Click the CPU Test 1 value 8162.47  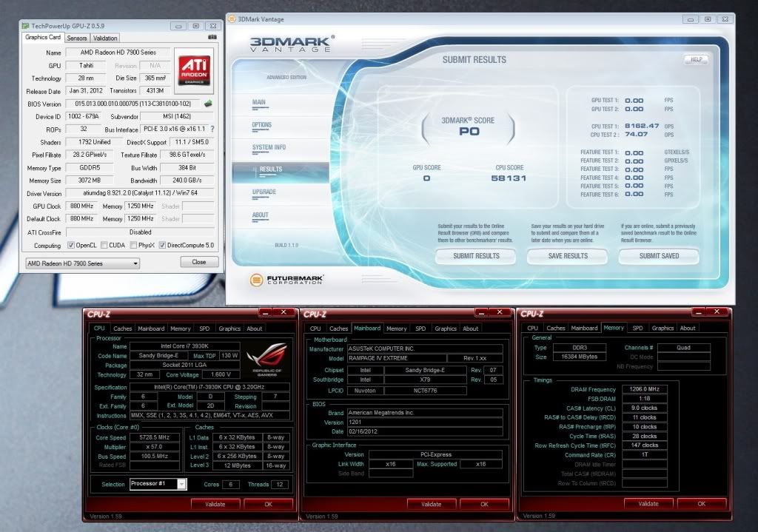(x=642, y=126)
